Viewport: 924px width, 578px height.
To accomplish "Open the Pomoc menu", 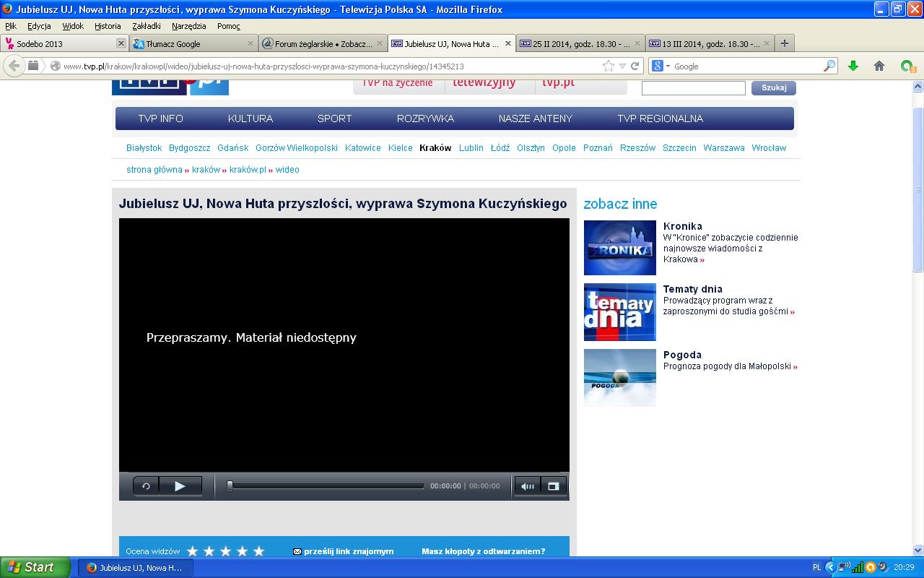I will 228,26.
